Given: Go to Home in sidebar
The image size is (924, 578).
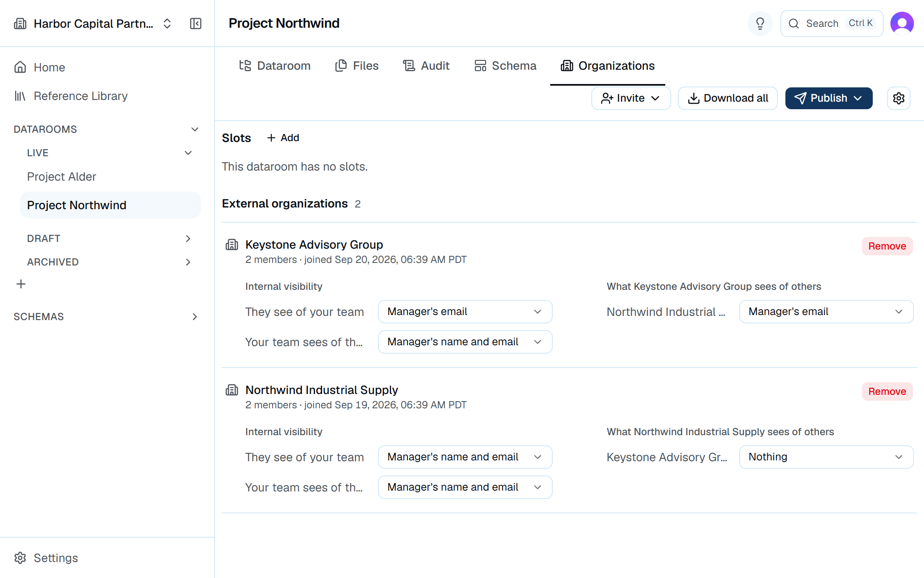Looking at the screenshot, I should [x=107, y=67].
